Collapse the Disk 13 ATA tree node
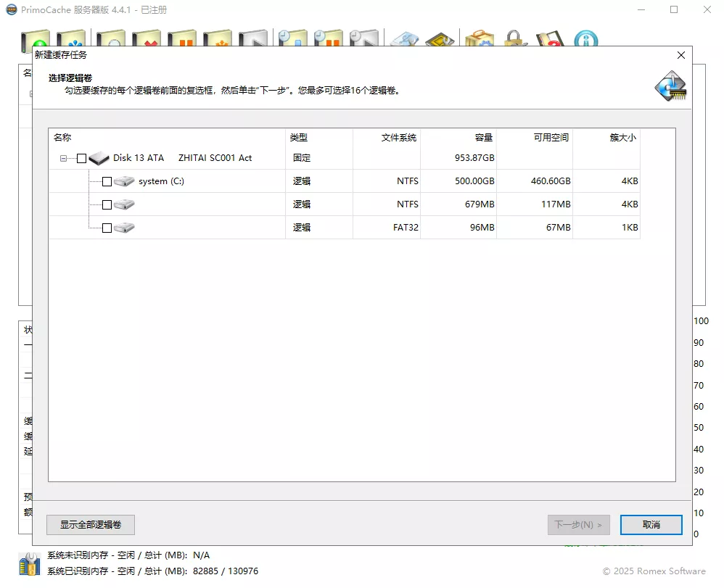The height and width of the screenshot is (588, 724). (64, 159)
